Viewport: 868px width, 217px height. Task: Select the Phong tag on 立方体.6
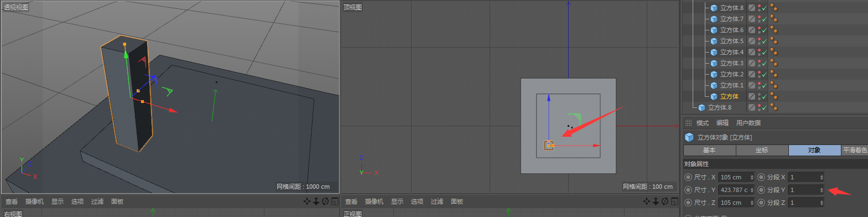tap(774, 30)
